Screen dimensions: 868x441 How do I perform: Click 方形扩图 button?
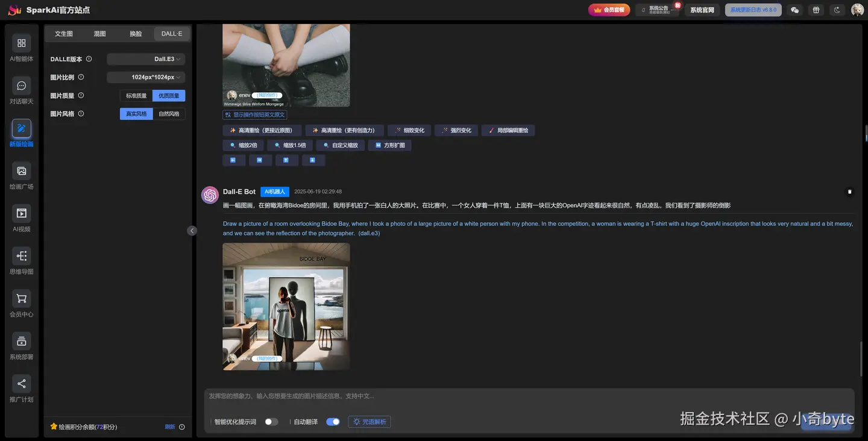[390, 145]
